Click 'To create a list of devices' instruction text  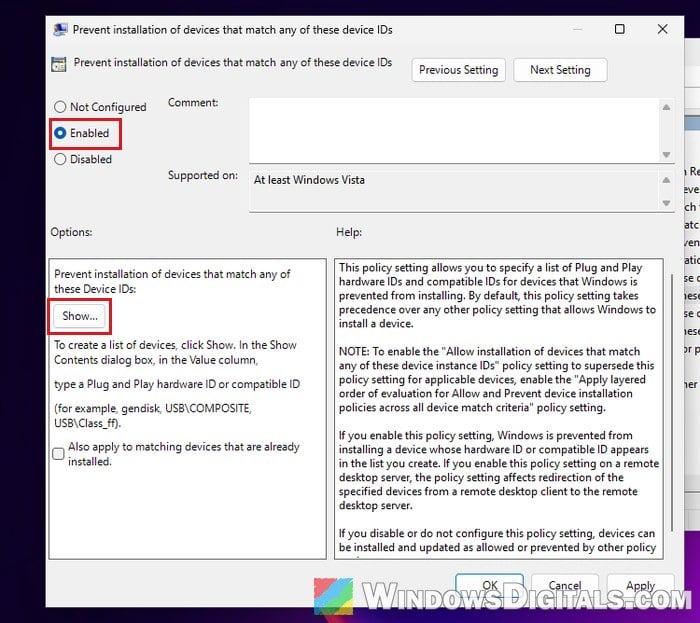tap(175, 353)
